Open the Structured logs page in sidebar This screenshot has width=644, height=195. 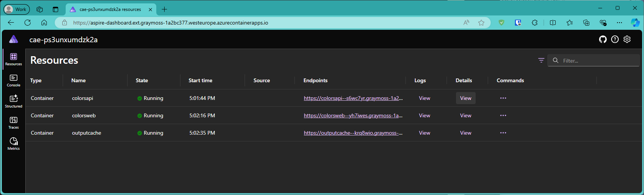pos(14,101)
